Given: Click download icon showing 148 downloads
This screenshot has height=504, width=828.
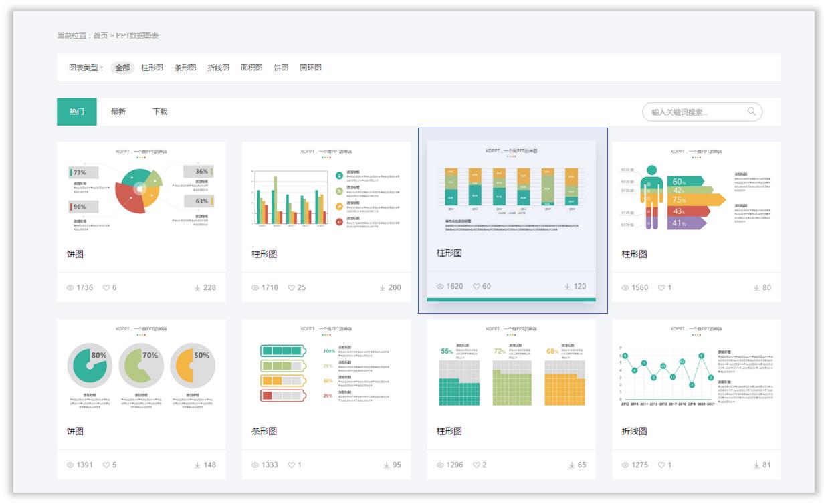Looking at the screenshot, I should 197,465.
